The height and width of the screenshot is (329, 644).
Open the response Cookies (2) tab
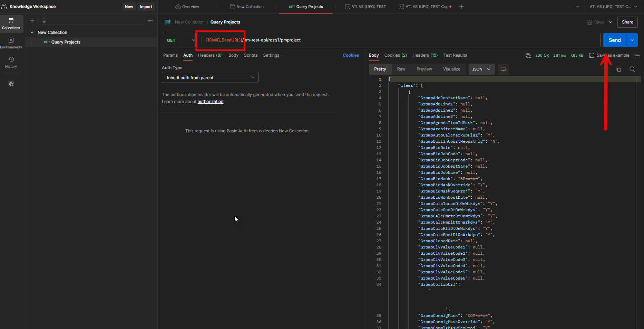click(x=396, y=55)
